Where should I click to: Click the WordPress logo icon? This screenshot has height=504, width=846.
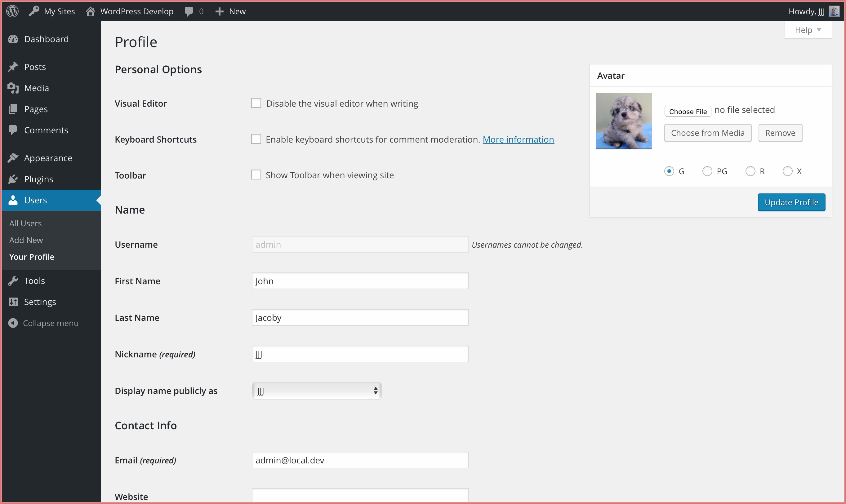pos(13,11)
